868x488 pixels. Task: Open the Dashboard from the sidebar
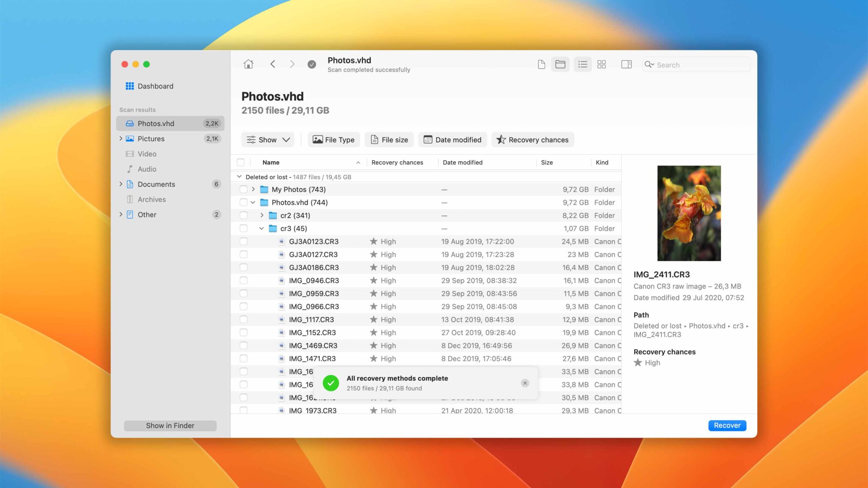155,86
